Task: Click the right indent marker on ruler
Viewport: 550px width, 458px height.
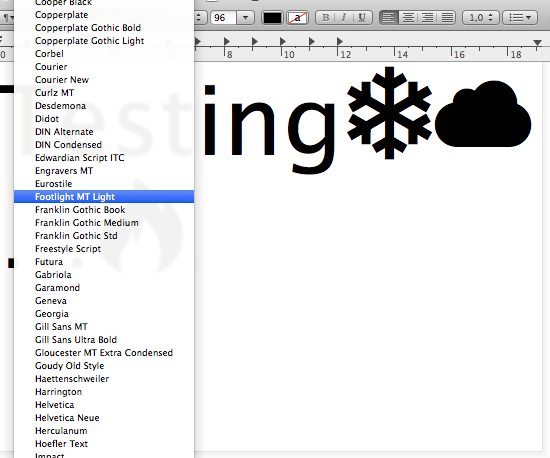Action: pos(537,43)
